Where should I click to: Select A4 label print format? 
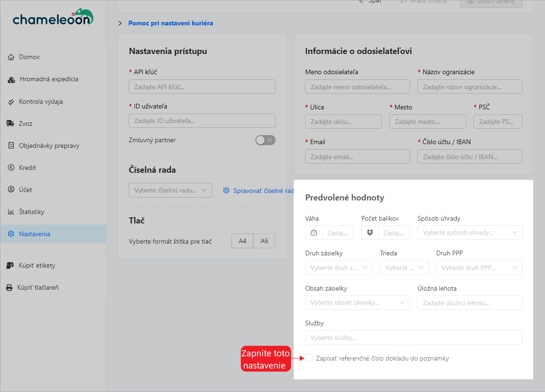pyautogui.click(x=242, y=241)
